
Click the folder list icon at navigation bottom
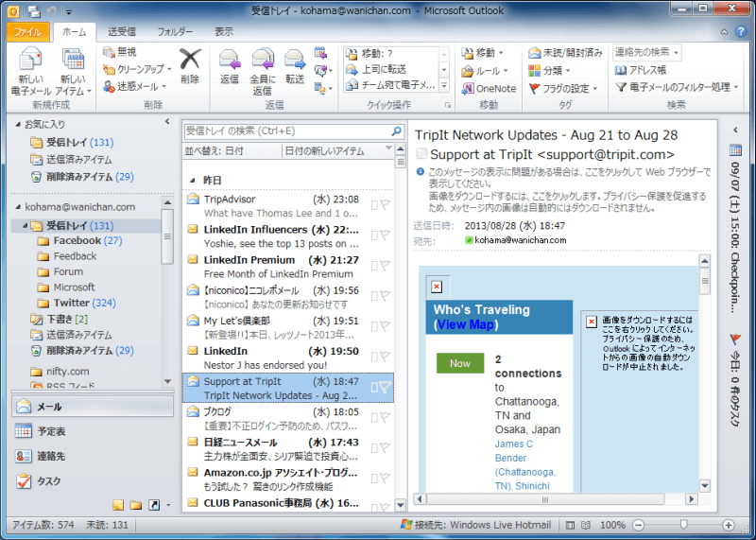pyautogui.click(x=136, y=505)
